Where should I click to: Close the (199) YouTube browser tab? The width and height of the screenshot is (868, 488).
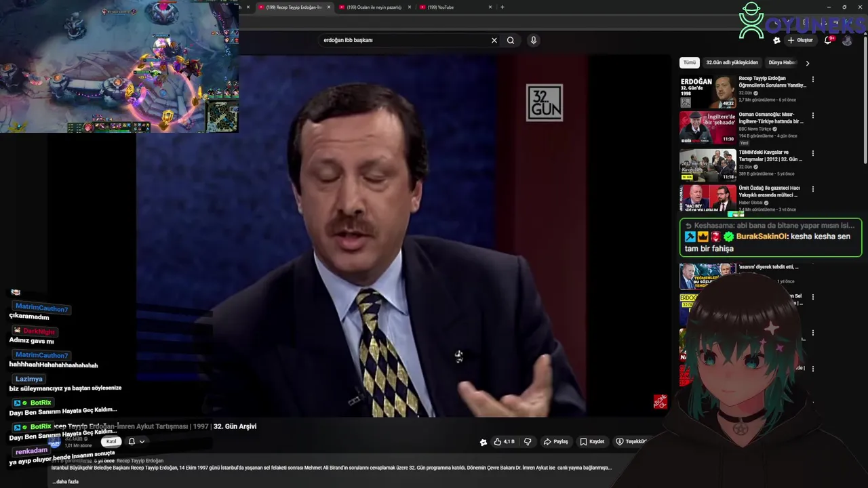[490, 7]
